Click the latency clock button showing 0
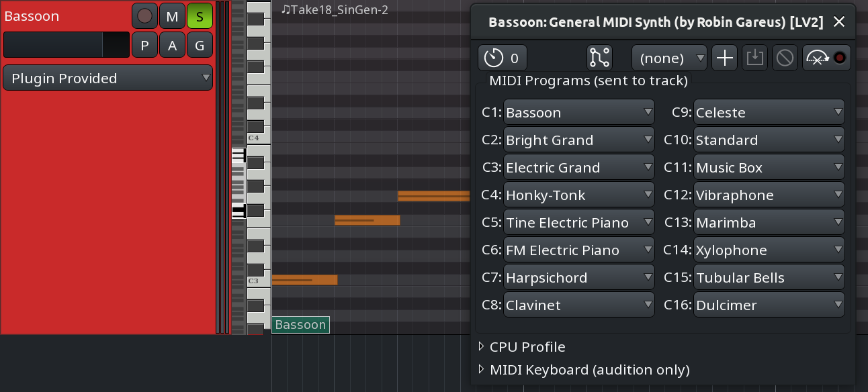 (x=503, y=58)
